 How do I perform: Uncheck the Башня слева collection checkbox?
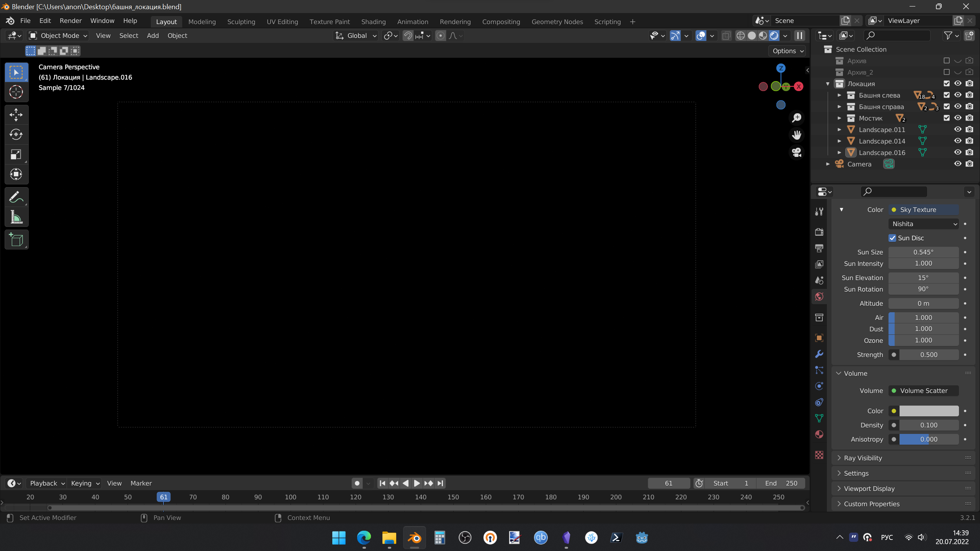pos(947,95)
